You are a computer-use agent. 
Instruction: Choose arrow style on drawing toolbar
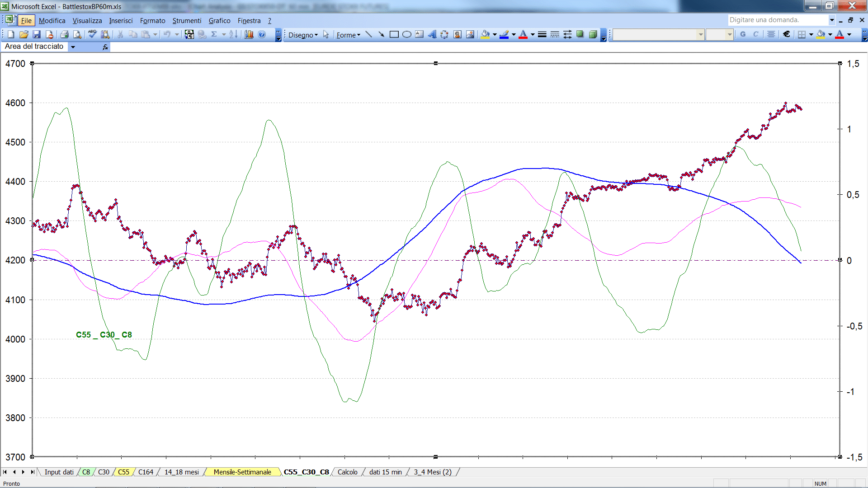(567, 34)
